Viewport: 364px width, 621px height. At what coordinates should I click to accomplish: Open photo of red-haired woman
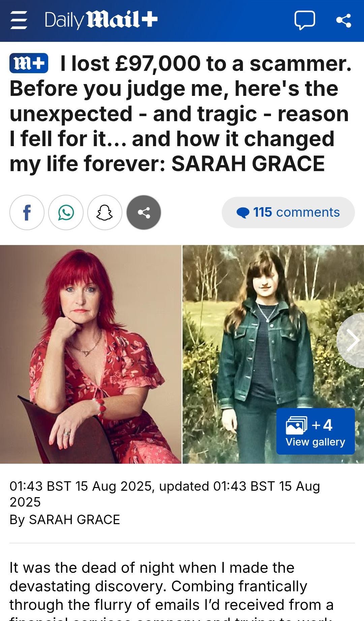coord(91,354)
